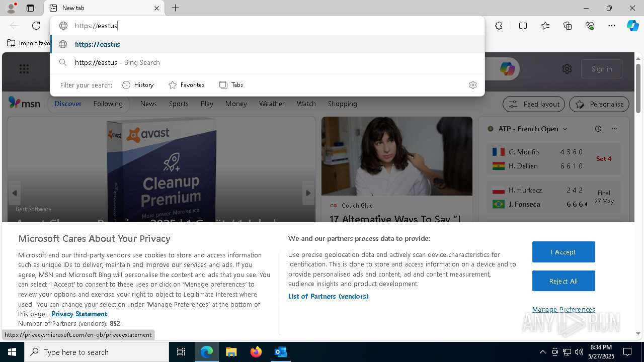Open List of Partners (vendors) link
Image resolution: width=644 pixels, height=362 pixels.
coord(329,296)
